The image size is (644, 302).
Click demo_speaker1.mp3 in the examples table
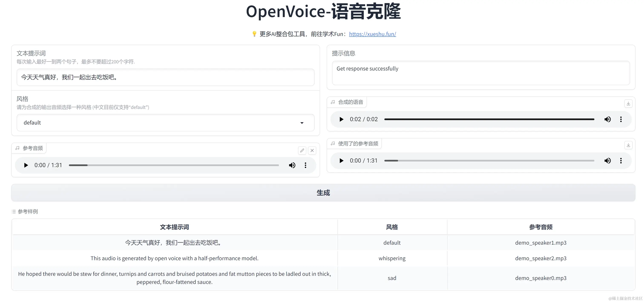[x=540, y=243]
